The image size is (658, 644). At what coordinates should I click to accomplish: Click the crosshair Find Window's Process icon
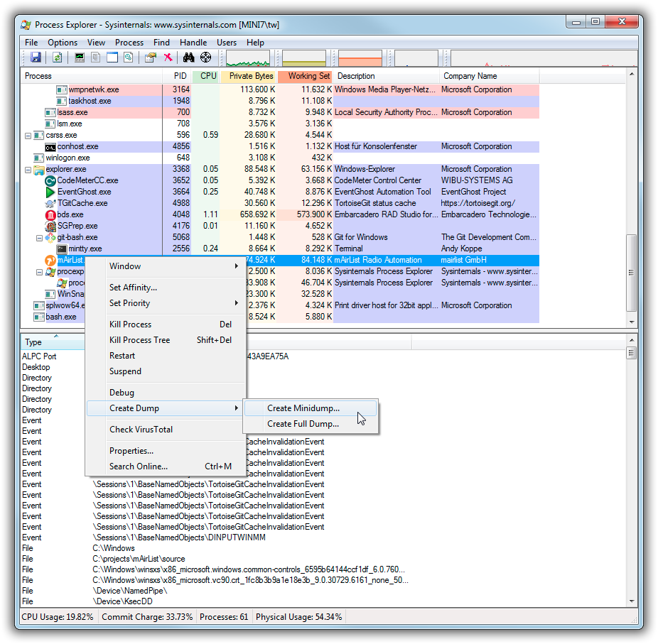pyautogui.click(x=206, y=58)
